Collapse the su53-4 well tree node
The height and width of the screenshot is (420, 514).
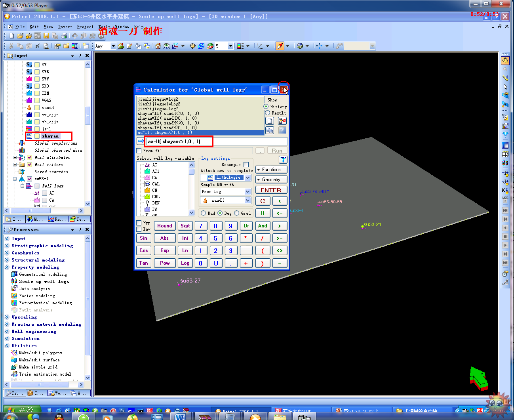pyautogui.click(x=15, y=179)
